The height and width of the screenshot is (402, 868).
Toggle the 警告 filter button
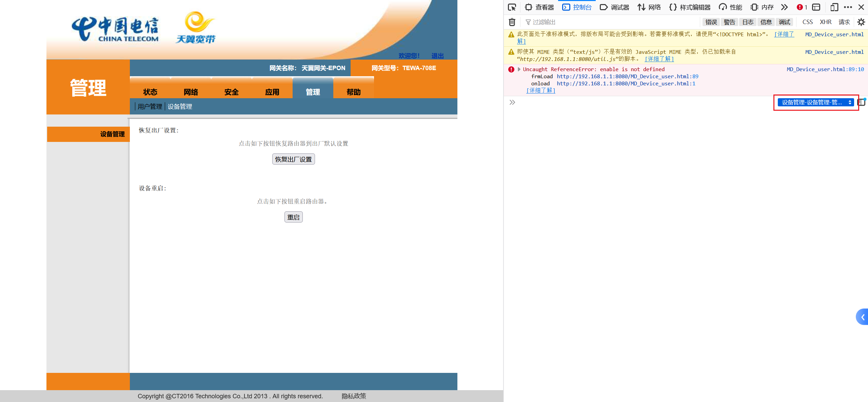729,22
